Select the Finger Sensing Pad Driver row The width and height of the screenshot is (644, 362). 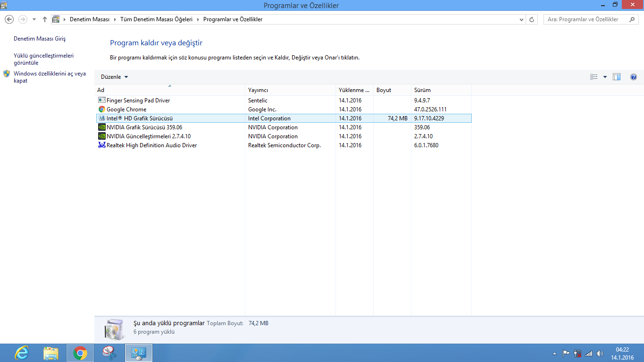[284, 100]
